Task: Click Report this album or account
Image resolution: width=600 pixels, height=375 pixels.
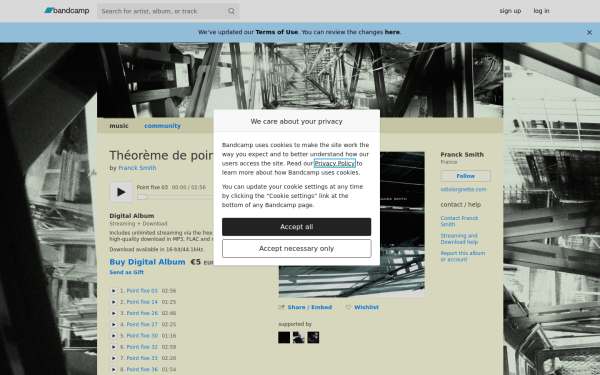Action: [463, 256]
